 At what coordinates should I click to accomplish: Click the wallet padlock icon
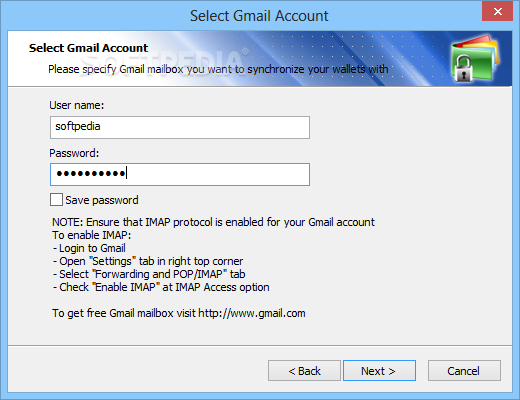coord(475,59)
